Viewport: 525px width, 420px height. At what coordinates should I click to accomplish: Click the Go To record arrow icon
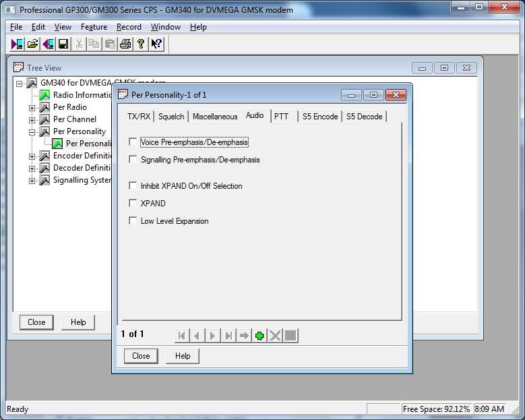(x=244, y=335)
